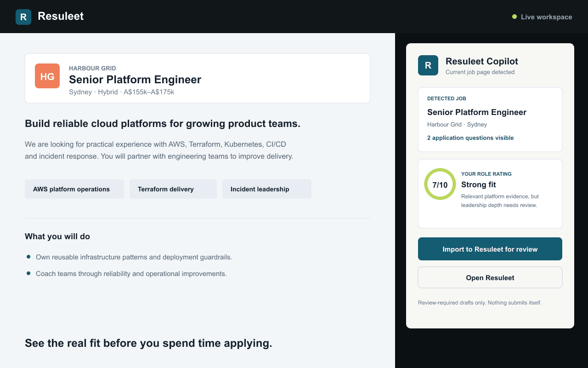Click Current job page detected subtitle

pos(480,72)
